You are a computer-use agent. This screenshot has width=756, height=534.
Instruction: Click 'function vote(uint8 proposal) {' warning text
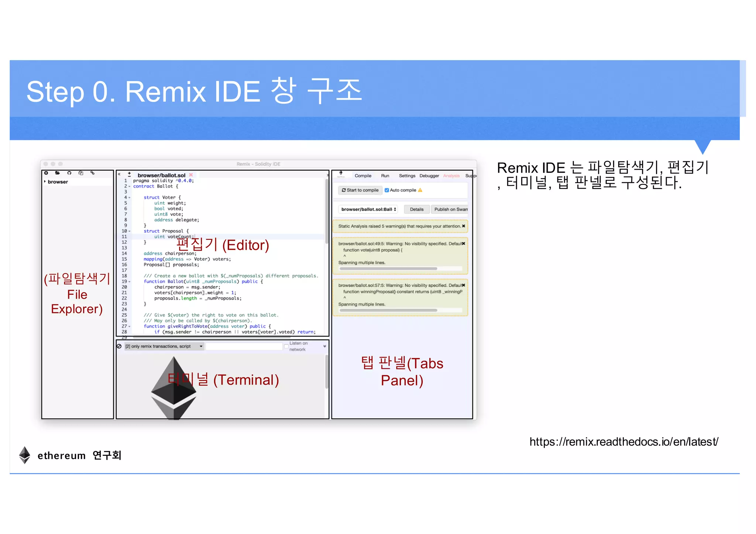coord(372,250)
